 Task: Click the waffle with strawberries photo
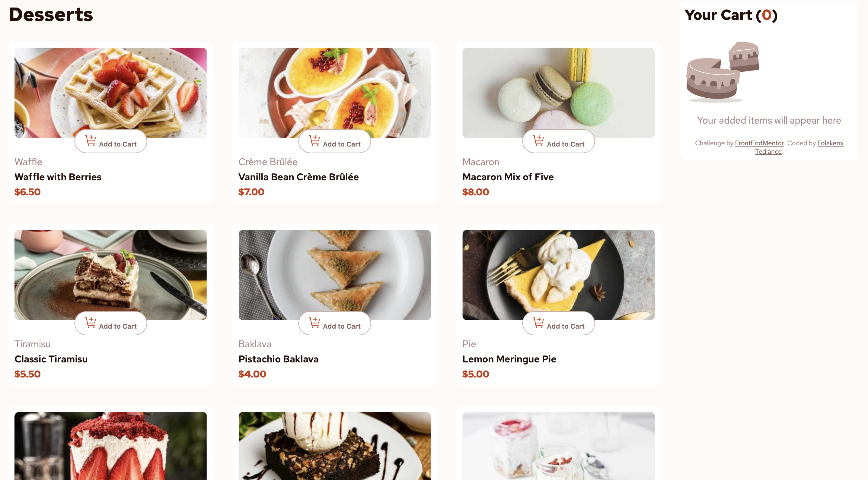click(x=110, y=93)
